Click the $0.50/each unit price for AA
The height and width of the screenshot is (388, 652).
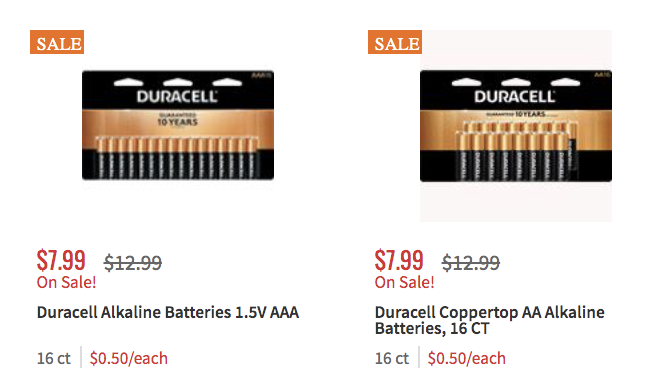point(467,358)
